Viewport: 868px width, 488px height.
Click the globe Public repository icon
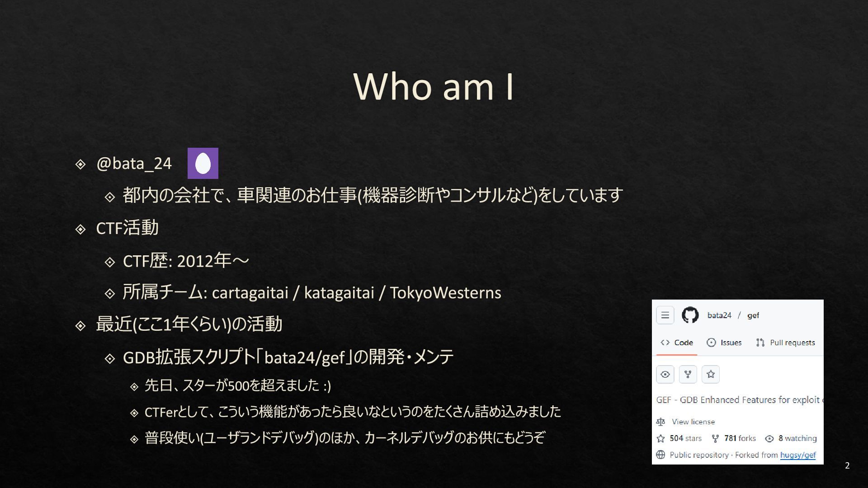[660, 455]
